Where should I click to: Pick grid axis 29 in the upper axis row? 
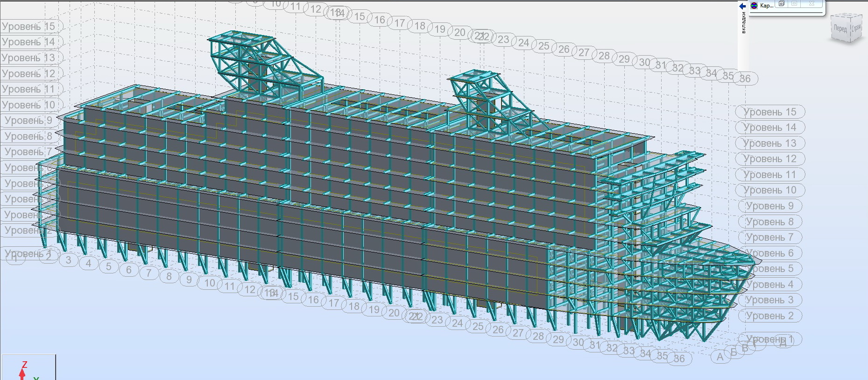click(x=624, y=59)
